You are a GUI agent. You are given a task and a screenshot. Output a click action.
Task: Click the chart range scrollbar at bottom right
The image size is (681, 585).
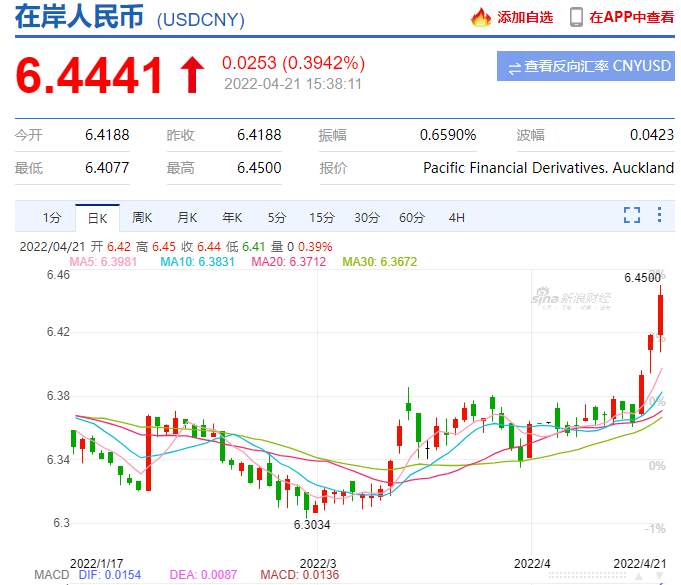[587, 575]
